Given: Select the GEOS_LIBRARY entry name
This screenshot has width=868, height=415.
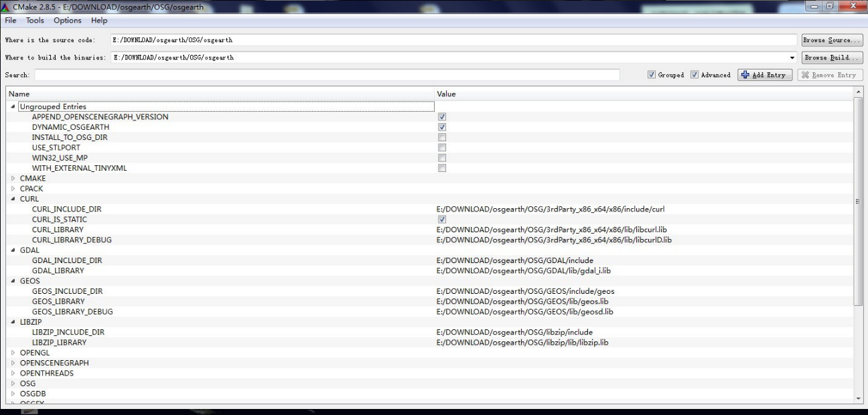Looking at the screenshot, I should point(59,301).
